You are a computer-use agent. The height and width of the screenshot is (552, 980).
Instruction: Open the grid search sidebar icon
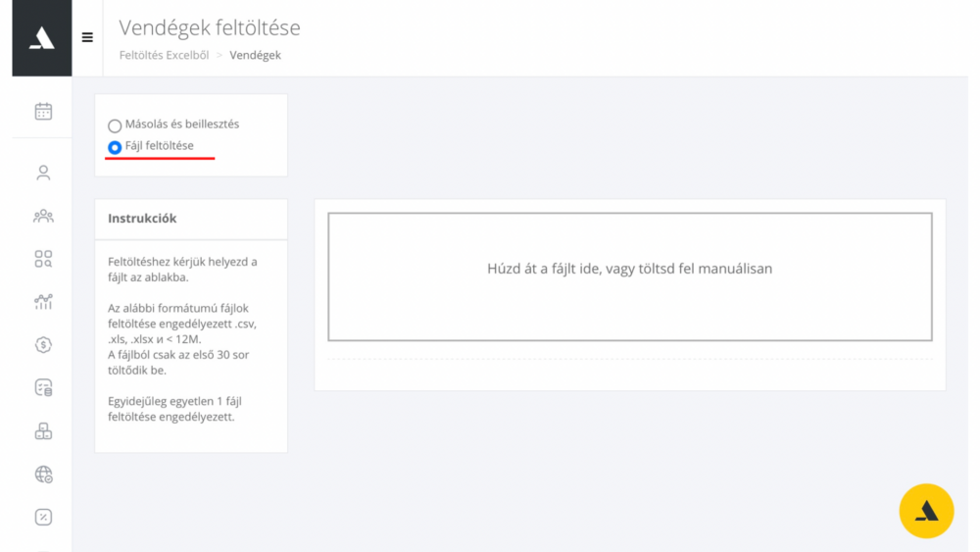[43, 259]
